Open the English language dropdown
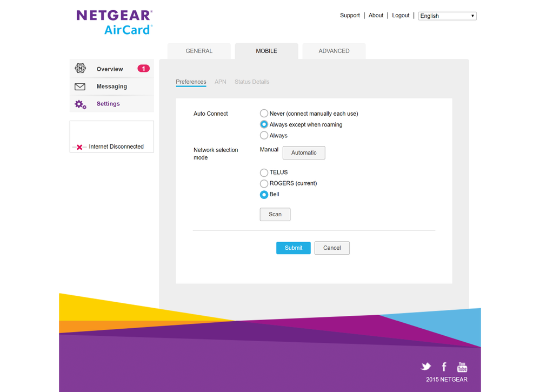This screenshot has height=392, width=540. point(447,16)
